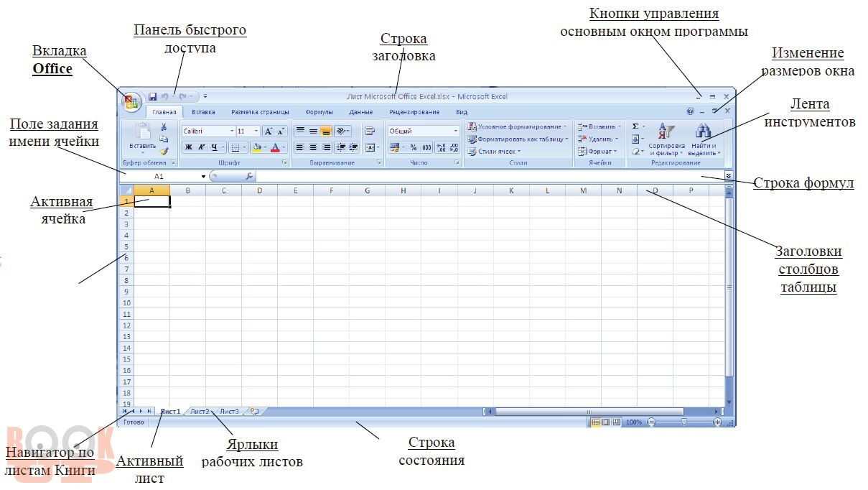Decrease the font size with the small A
The height and width of the screenshot is (490, 868).
[281, 131]
